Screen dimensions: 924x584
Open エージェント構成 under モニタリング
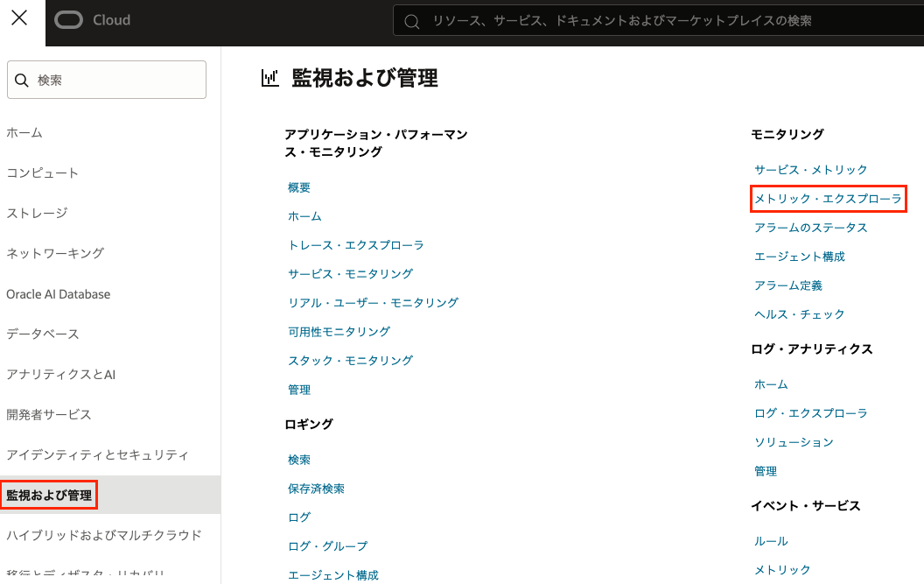[x=801, y=257]
